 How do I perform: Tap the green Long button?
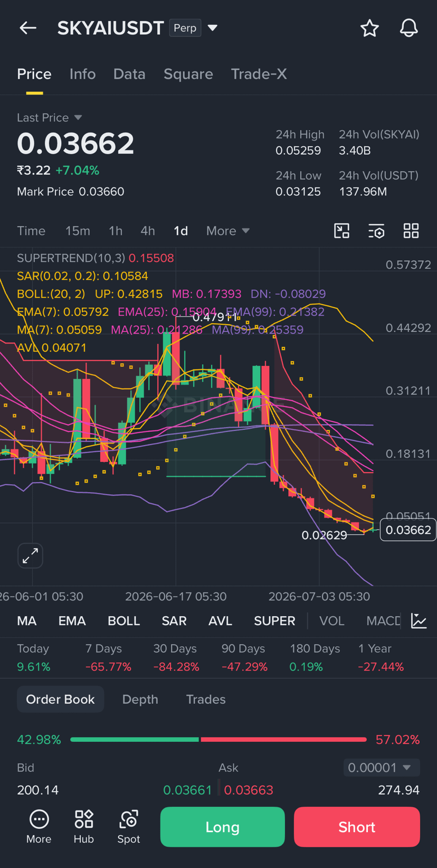(x=222, y=827)
